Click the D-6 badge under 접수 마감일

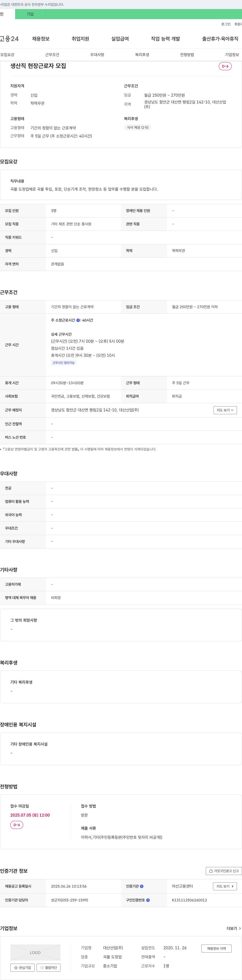[x=17, y=825]
